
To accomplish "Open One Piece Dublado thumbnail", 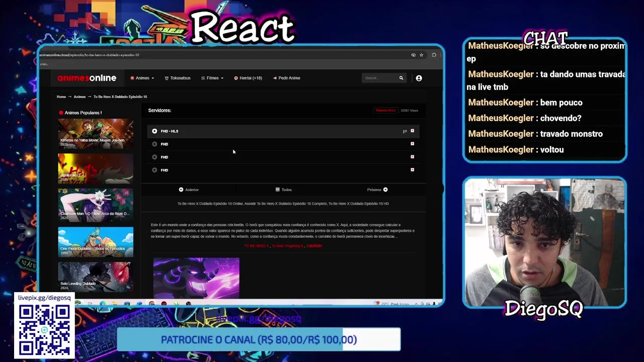I will 96,242.
